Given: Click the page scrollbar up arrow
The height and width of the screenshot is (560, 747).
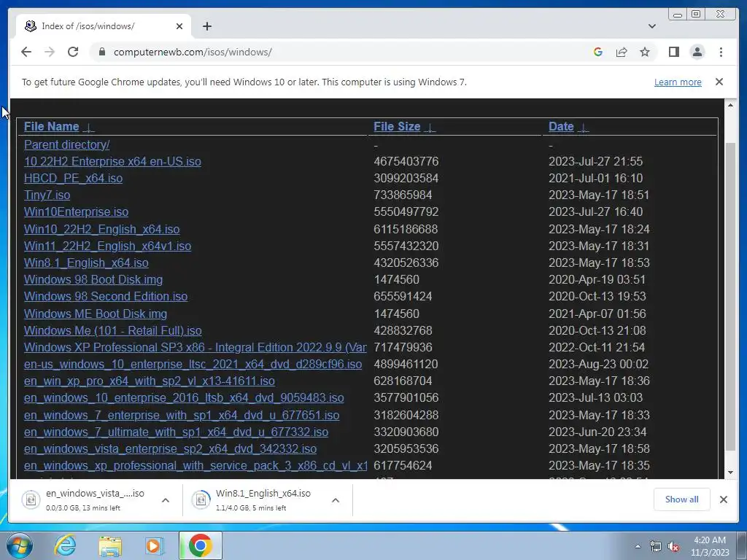Looking at the screenshot, I should [730, 105].
